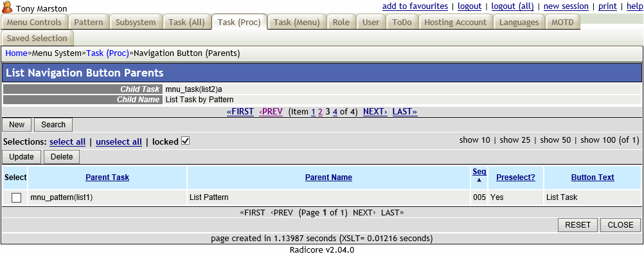The height and width of the screenshot is (254, 644).
Task: Click Task (Proc) breadcrumb link
Action: 107,53
